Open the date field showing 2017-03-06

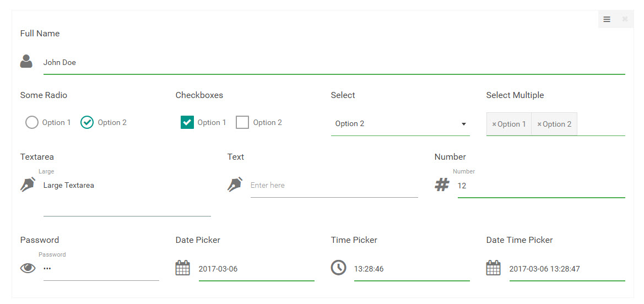pyautogui.click(x=257, y=269)
